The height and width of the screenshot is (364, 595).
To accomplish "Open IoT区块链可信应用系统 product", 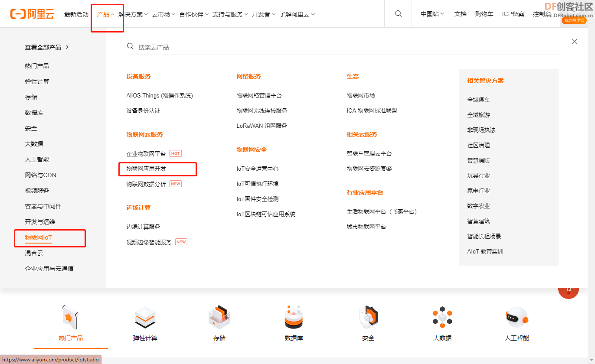I will pyautogui.click(x=266, y=214).
